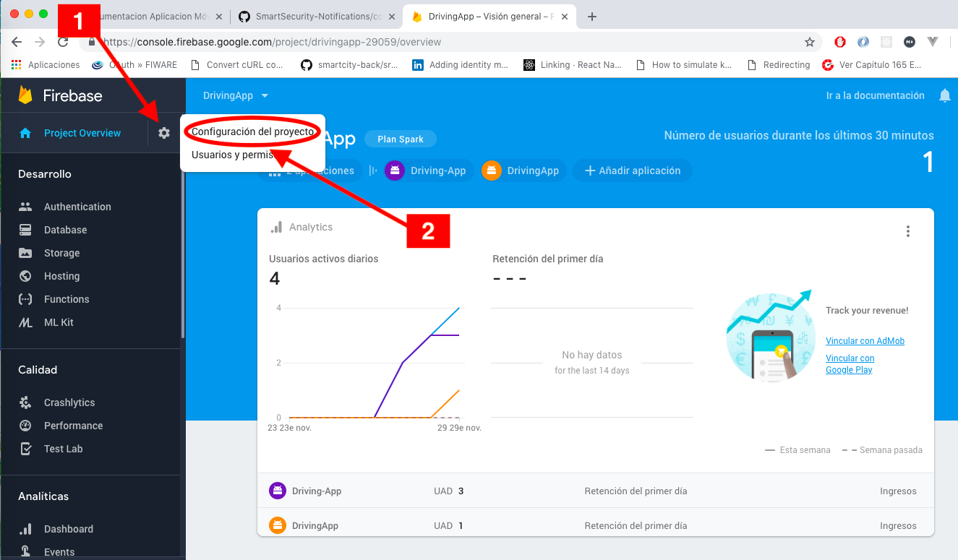Follow the Vincular con AdMob link
Image resolution: width=958 pixels, height=560 pixels.
pos(865,341)
